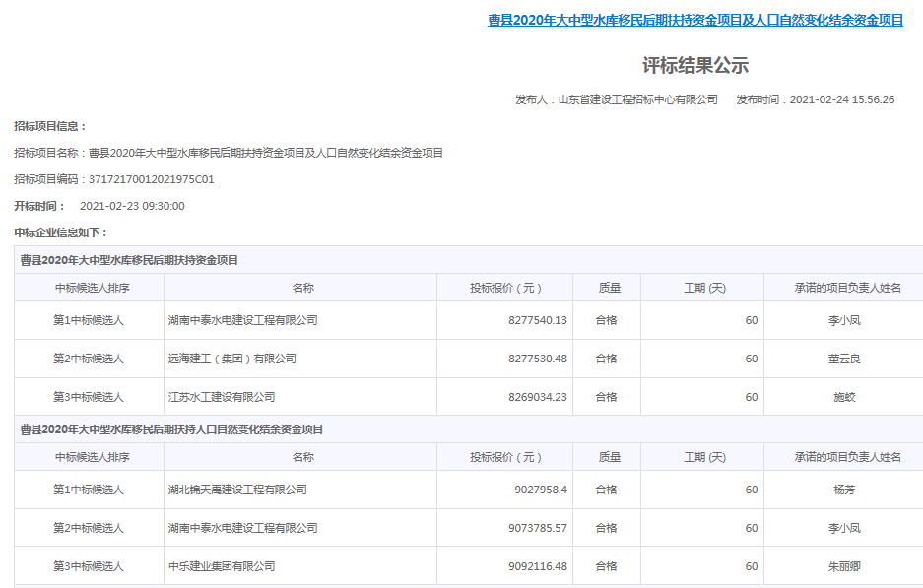The height and width of the screenshot is (588, 923).
Task: Click the first table's 投标报价（元） column header
Action: 505,288
